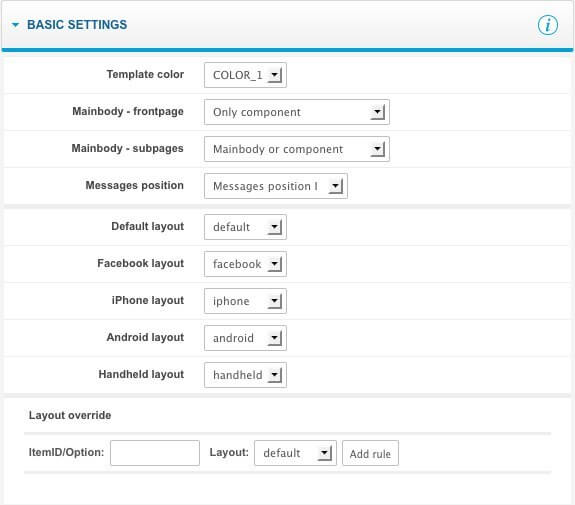Open the Android layout dropdown

pos(245,338)
